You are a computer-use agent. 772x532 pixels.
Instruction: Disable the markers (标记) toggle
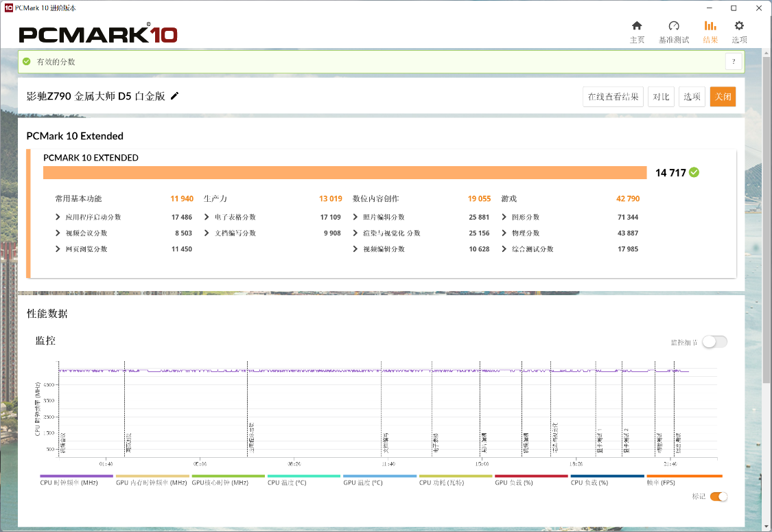tap(718, 496)
